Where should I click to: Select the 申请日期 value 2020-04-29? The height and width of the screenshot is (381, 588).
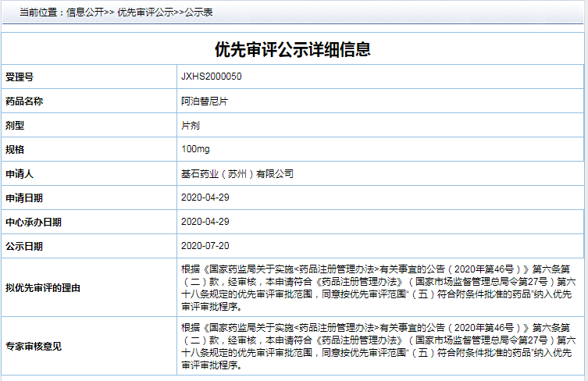[x=205, y=198]
